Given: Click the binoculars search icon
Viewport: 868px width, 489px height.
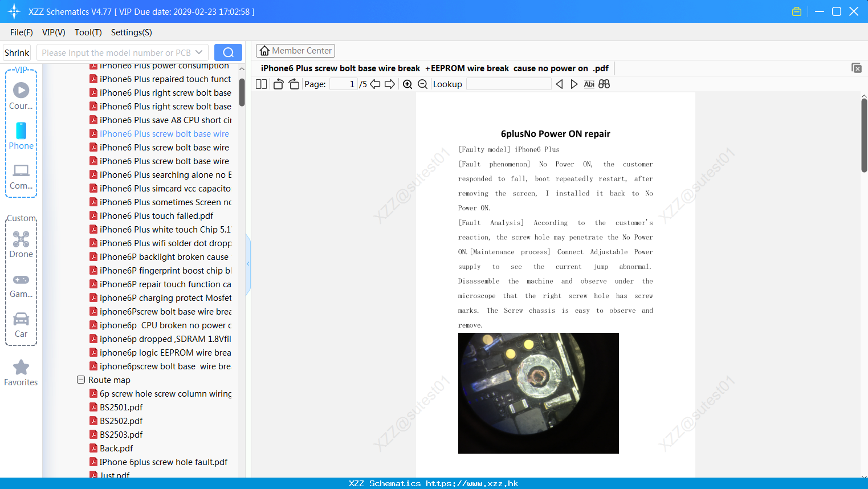Looking at the screenshot, I should point(604,84).
